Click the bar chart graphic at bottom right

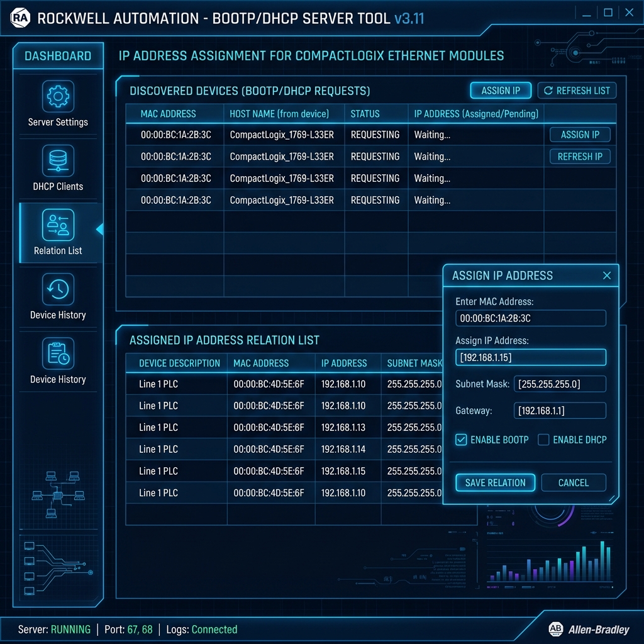point(550,562)
